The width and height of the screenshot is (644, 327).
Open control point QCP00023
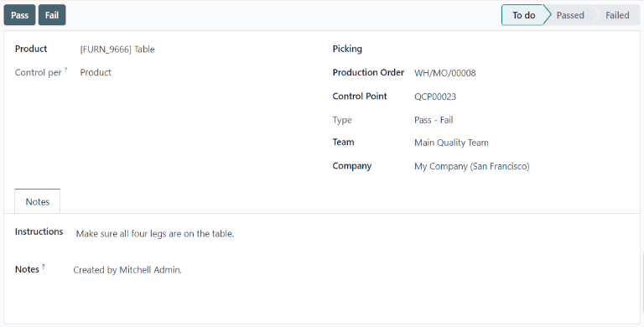pyautogui.click(x=435, y=96)
